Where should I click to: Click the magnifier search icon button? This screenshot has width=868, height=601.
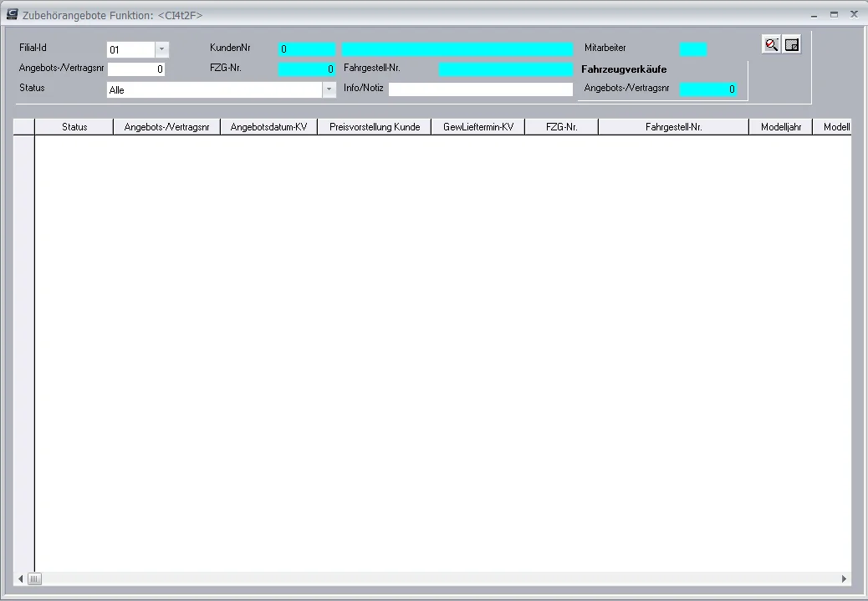pyautogui.click(x=771, y=45)
